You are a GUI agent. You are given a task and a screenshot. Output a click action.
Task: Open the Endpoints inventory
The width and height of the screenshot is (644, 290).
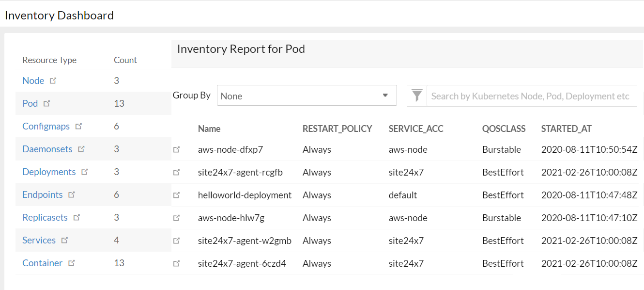(43, 194)
